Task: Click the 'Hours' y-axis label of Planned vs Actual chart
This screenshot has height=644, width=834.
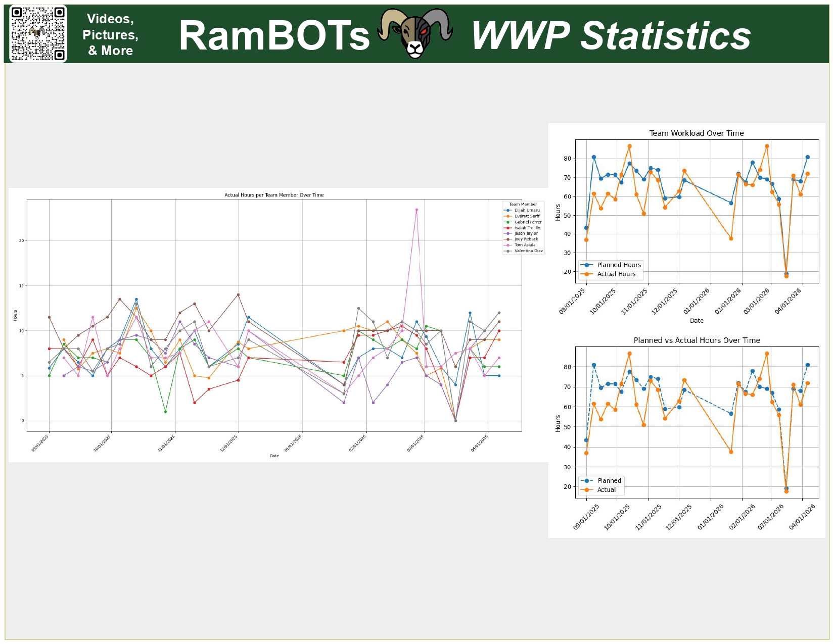Action: 558,423
